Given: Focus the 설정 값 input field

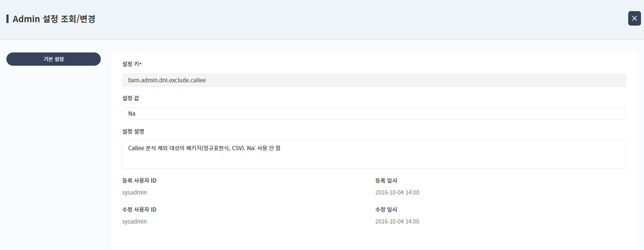Looking at the screenshot, I should point(373,113).
